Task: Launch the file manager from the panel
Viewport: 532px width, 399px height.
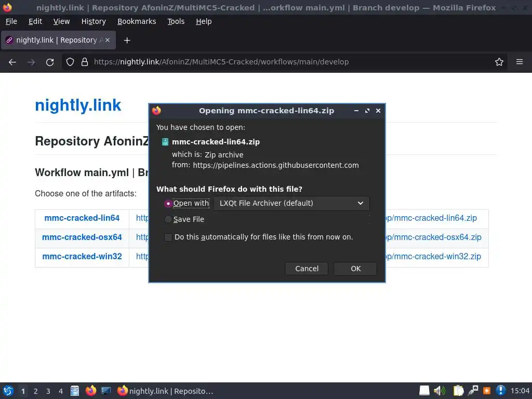Action: point(75,391)
